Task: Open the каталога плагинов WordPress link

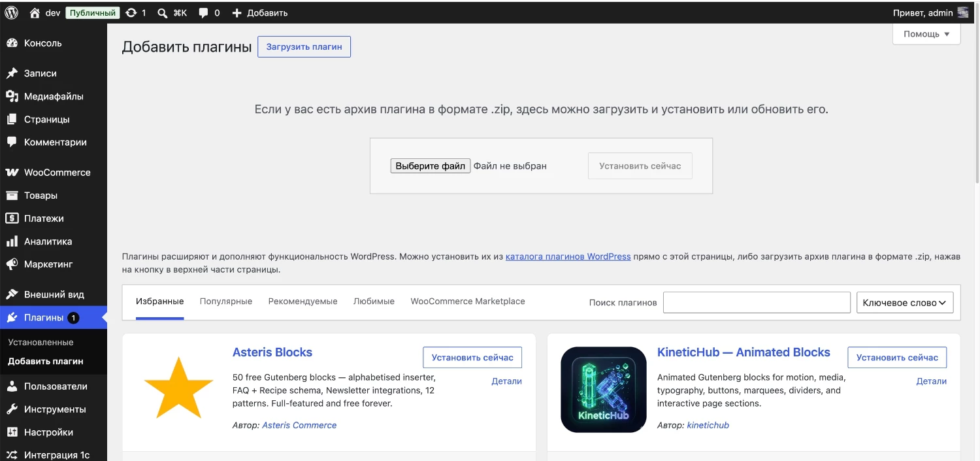Action: pos(568,256)
